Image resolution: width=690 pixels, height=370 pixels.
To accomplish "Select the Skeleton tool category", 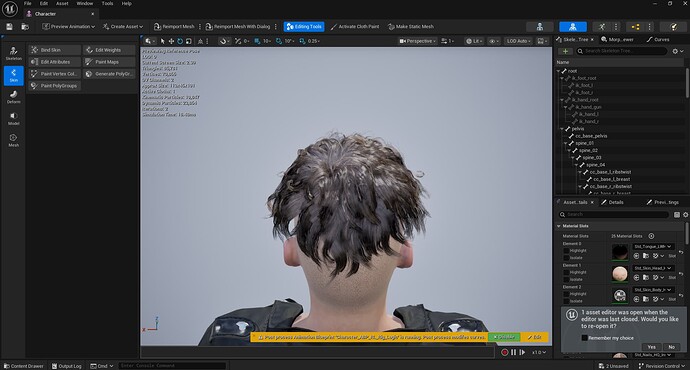I will pos(14,53).
